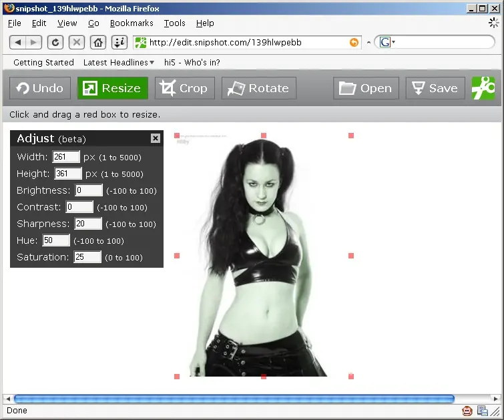
Task: Click the Getting Started bookmark link
Action: coord(43,62)
